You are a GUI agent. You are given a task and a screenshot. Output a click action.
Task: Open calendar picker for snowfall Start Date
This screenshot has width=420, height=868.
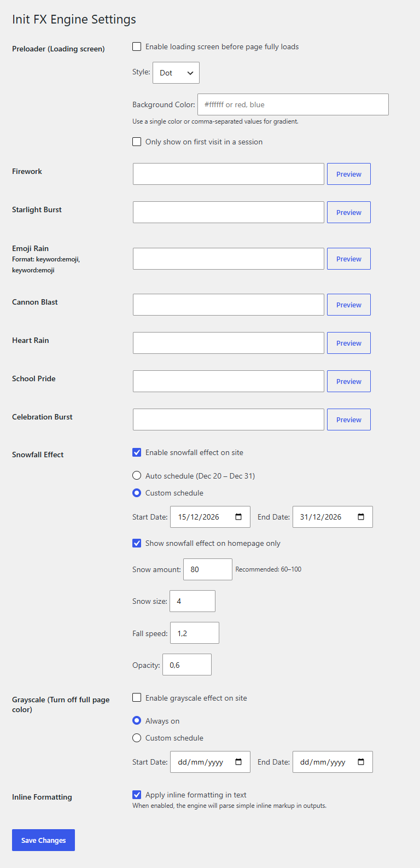[x=238, y=517]
